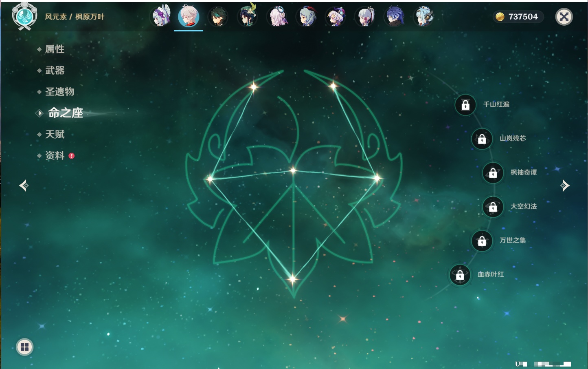This screenshot has height=369, width=588.
Task: Select the Noelle maid-headdress character avatar
Action: (160, 17)
